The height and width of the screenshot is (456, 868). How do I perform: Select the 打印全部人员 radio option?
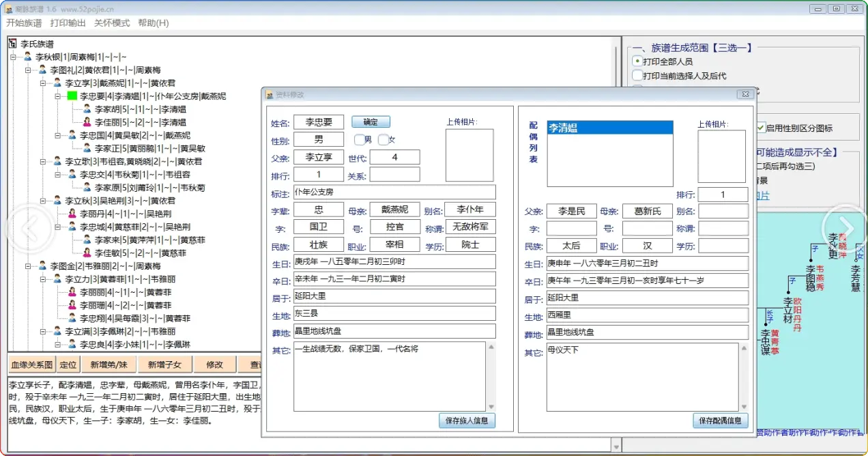coord(637,61)
